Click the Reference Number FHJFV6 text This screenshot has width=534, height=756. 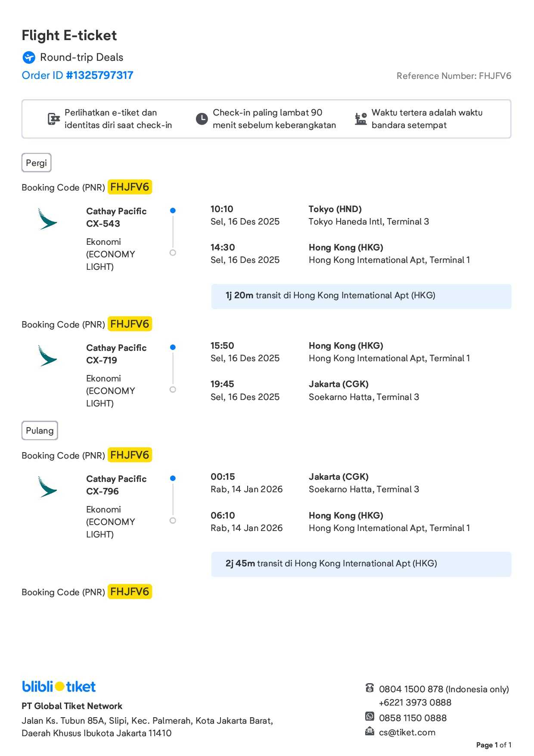[x=453, y=76]
